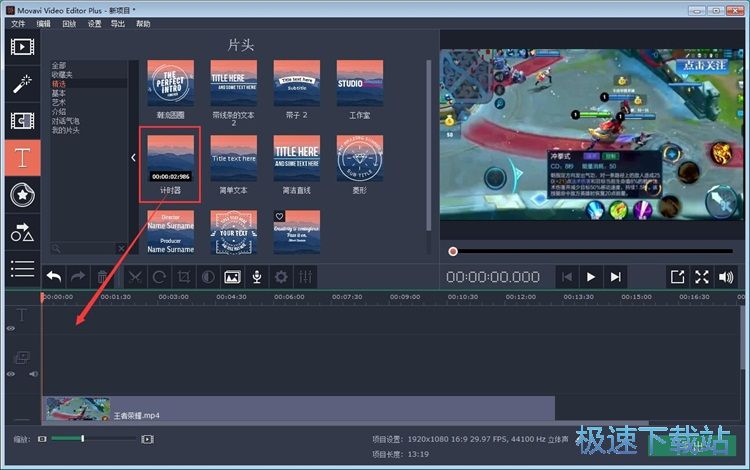Click the timeline zoom slider handle

pyautogui.click(x=83, y=438)
